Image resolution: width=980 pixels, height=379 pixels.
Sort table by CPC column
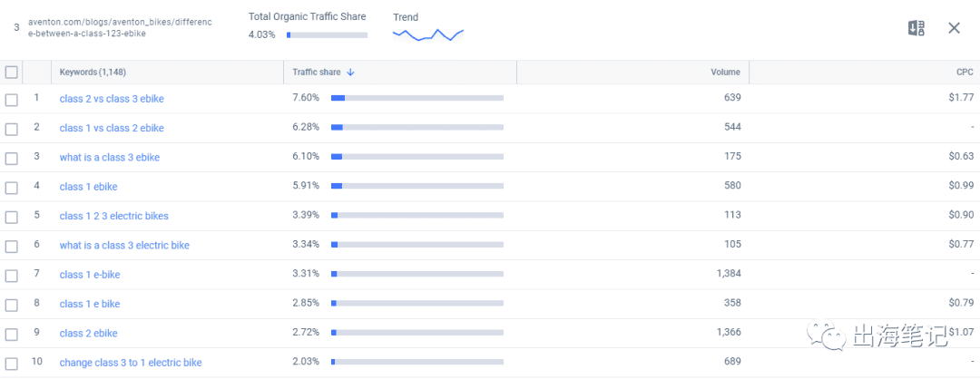point(964,73)
